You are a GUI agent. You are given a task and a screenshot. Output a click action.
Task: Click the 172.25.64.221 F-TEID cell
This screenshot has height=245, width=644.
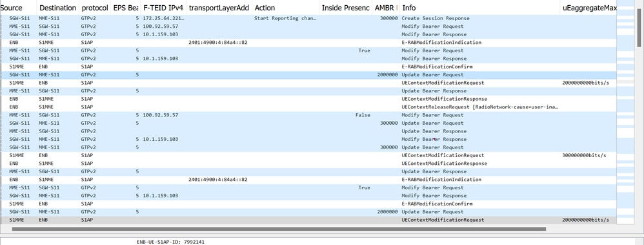click(x=163, y=18)
